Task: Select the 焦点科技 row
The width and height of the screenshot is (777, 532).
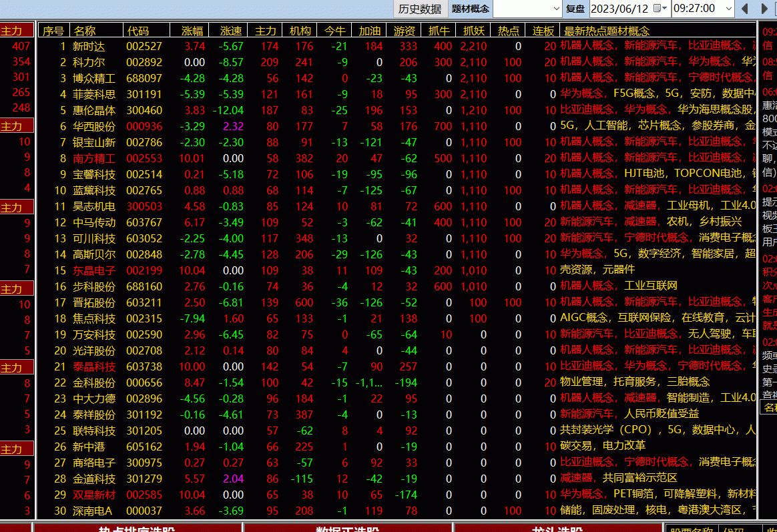Action: (x=397, y=318)
